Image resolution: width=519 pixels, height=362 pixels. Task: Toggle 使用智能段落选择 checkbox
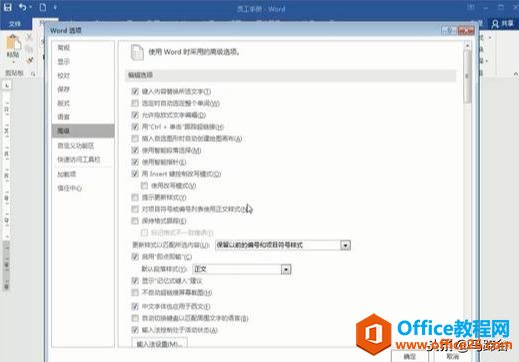135,150
